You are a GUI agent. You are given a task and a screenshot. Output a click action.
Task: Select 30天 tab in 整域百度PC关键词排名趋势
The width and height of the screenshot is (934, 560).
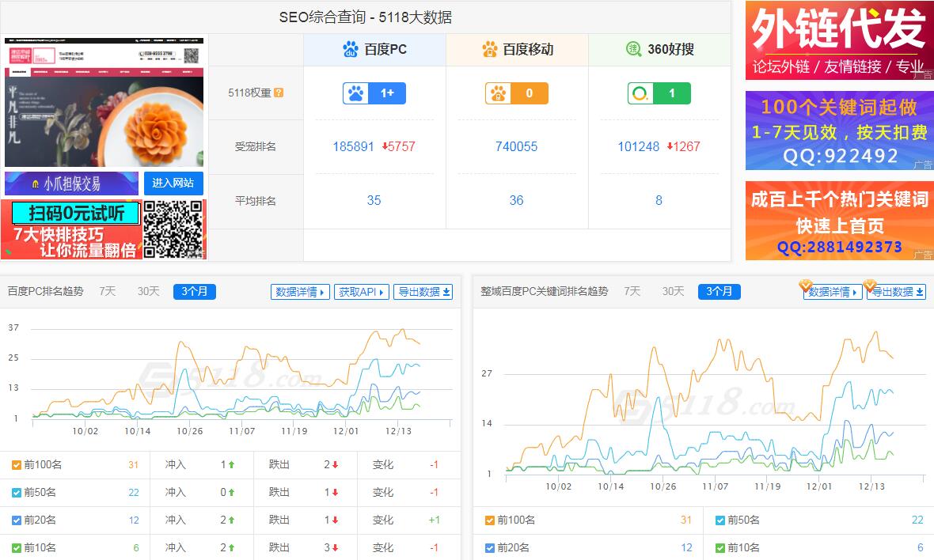click(673, 292)
